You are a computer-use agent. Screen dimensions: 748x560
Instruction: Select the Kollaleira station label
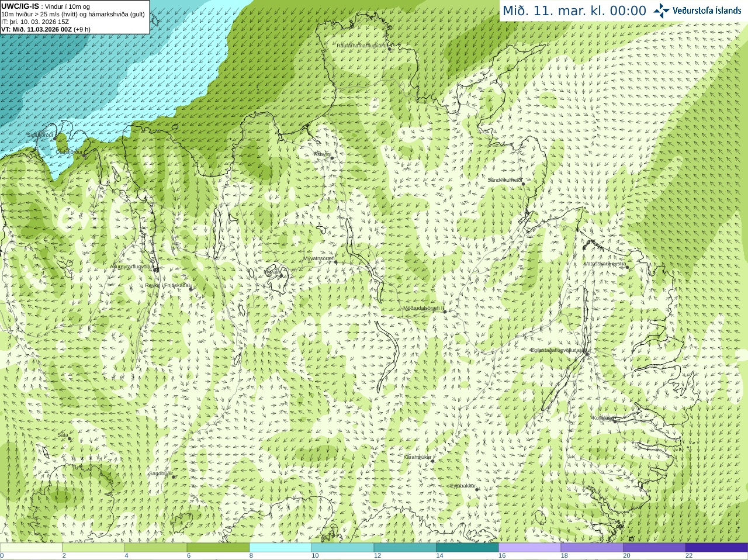603,418
